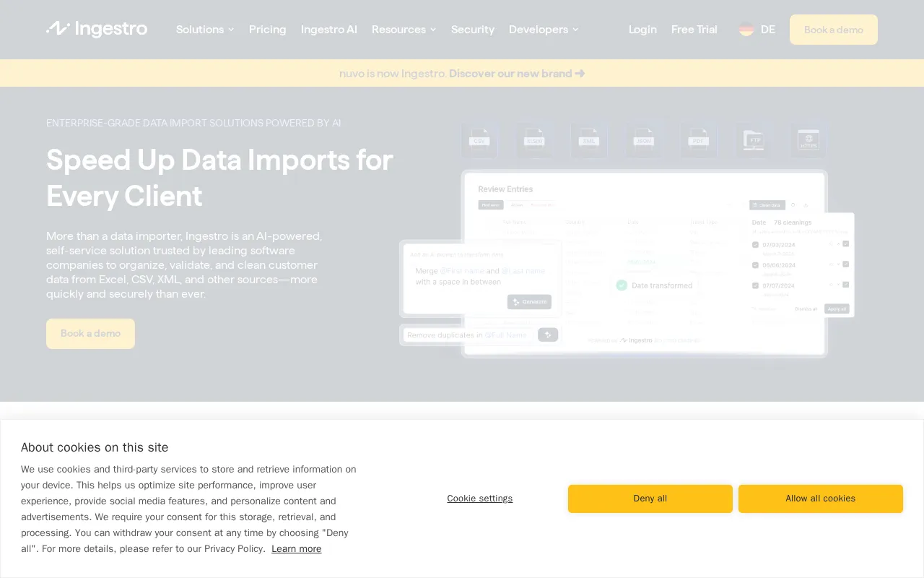
Task: Click the About cookies on this site title
Action: (95, 447)
